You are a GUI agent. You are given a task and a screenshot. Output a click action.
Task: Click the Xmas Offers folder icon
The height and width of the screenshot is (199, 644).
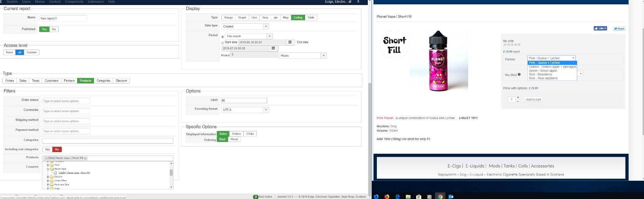click(52, 181)
